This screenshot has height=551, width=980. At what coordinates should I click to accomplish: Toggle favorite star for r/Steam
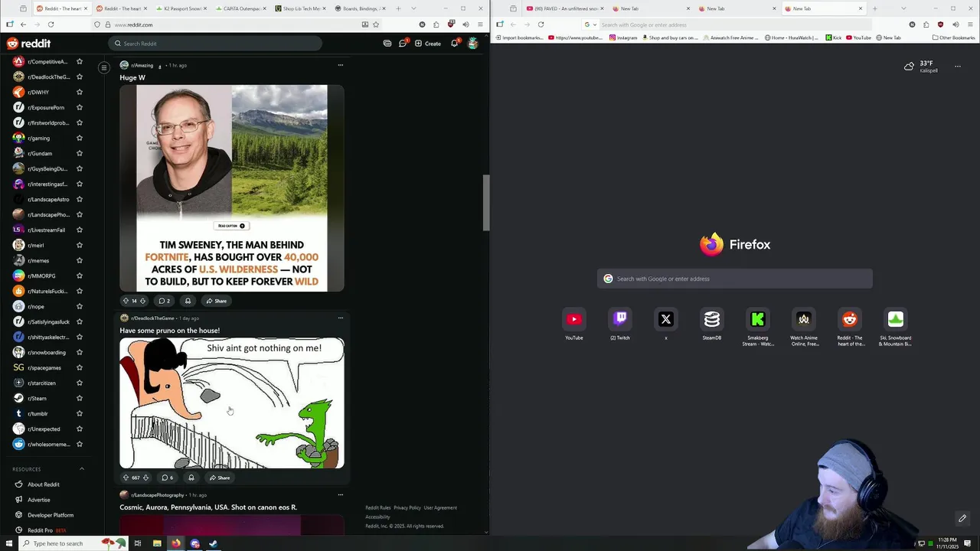point(80,398)
